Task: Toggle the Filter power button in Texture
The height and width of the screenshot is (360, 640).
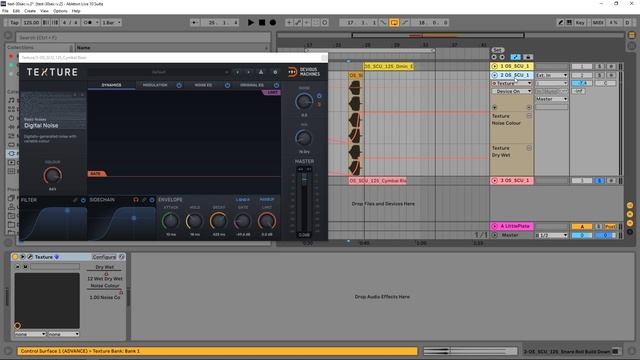Action: 83,200
